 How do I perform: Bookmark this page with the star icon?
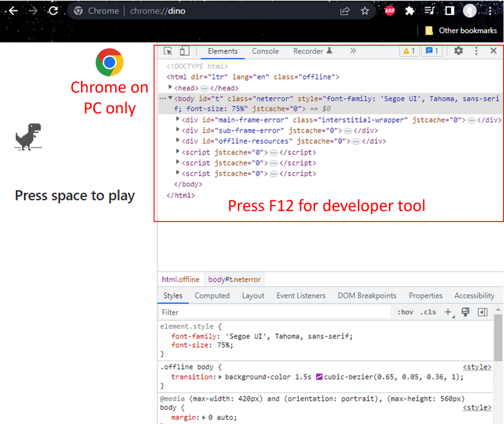365,10
